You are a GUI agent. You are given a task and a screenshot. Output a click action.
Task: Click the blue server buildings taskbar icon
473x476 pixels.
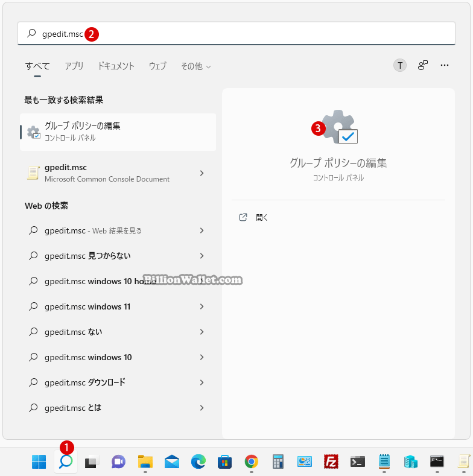tap(411, 462)
